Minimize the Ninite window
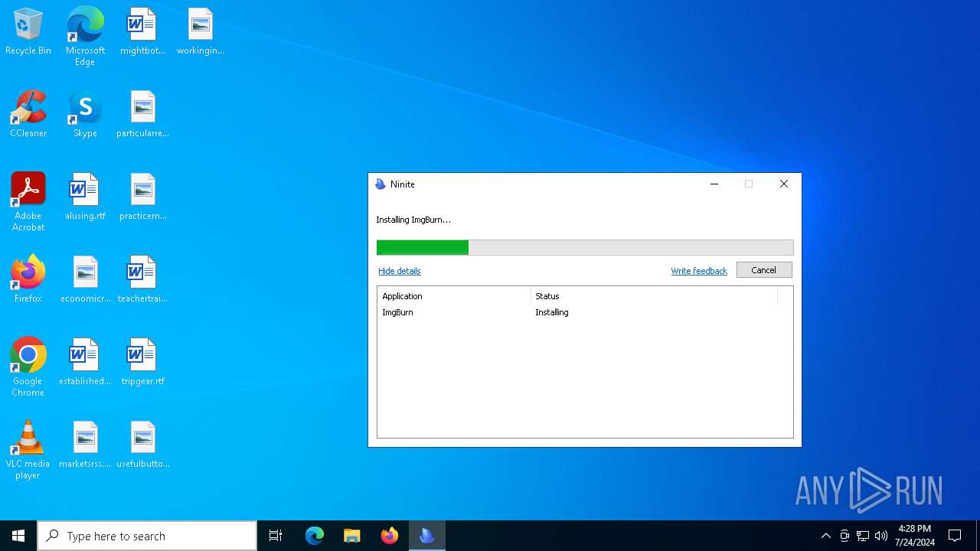Image resolution: width=980 pixels, height=551 pixels. point(714,184)
